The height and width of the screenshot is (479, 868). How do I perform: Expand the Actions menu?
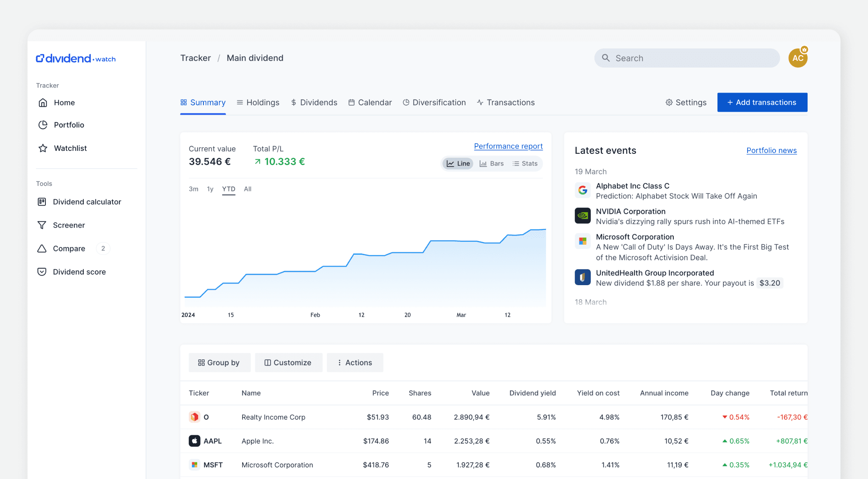click(x=355, y=363)
